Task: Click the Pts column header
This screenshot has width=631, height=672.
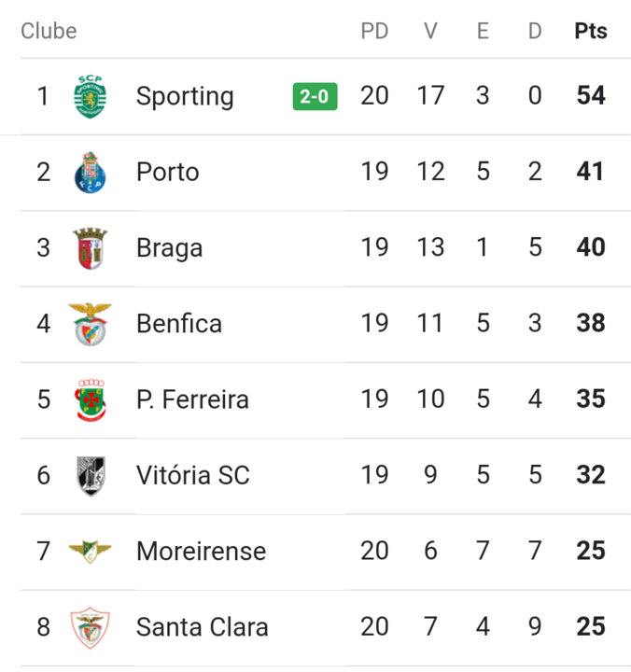Action: coord(590,31)
